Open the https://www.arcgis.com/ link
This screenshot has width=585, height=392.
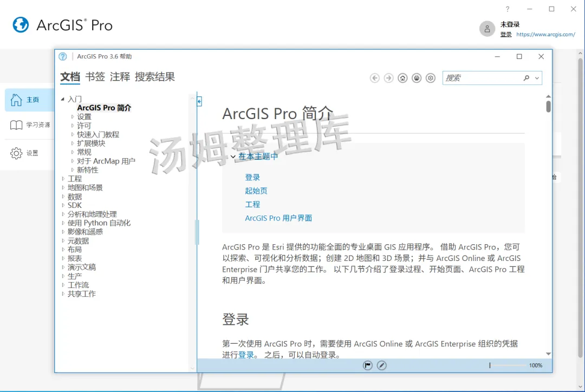click(546, 34)
